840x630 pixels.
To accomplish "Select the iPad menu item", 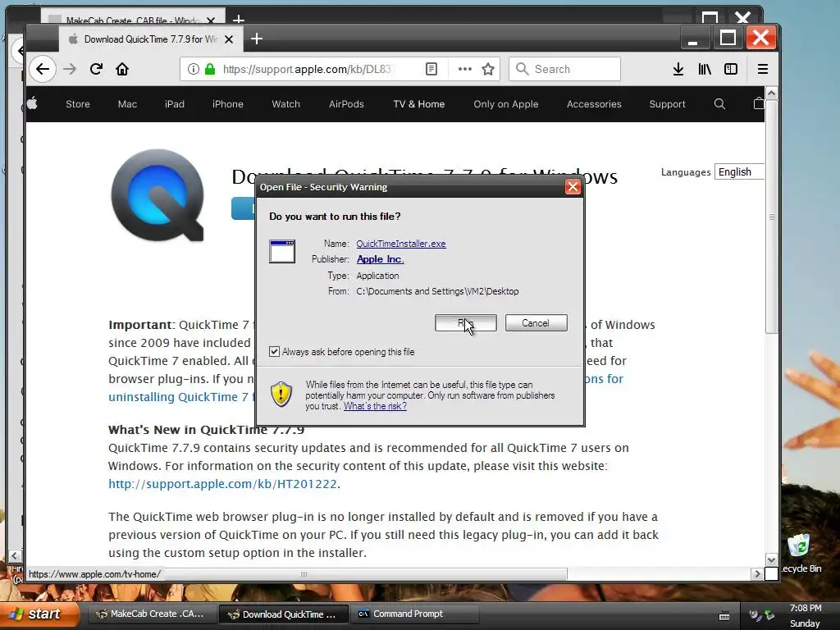I will tap(175, 104).
